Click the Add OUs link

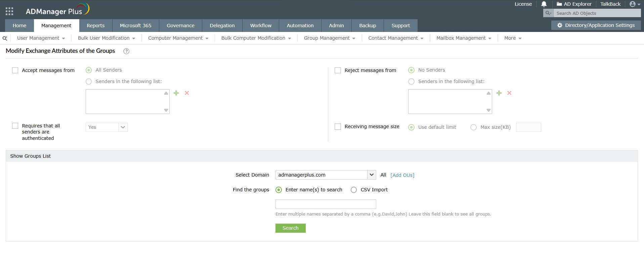pyautogui.click(x=402, y=175)
